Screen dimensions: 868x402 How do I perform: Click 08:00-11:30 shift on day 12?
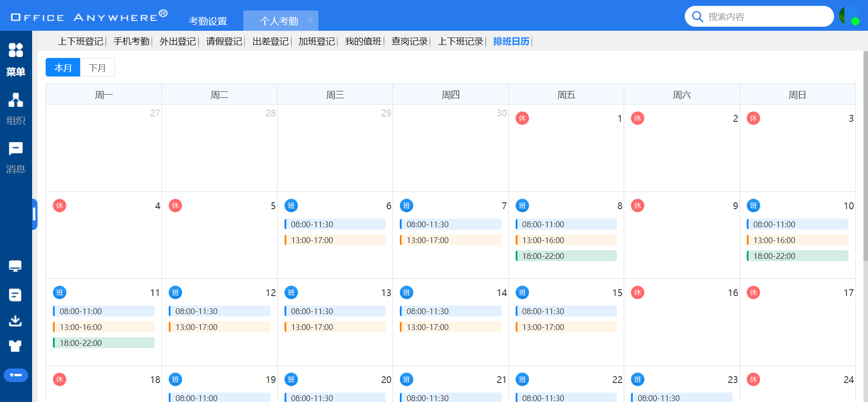click(219, 311)
